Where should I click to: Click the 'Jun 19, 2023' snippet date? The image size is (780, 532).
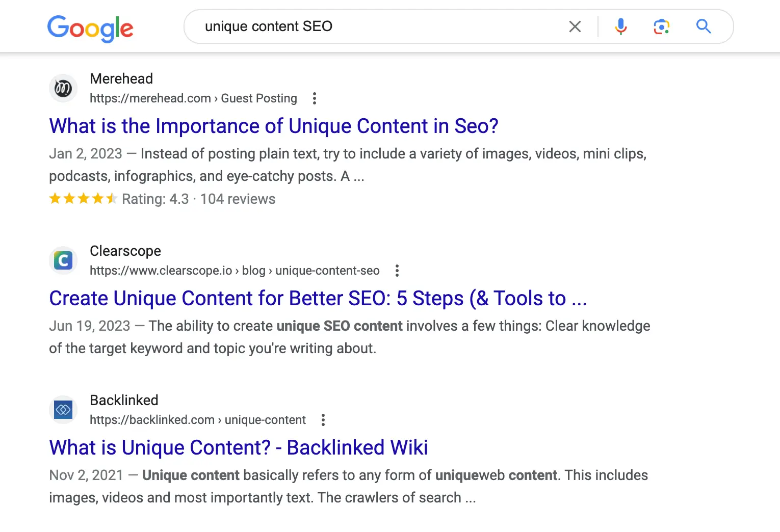[x=90, y=326]
